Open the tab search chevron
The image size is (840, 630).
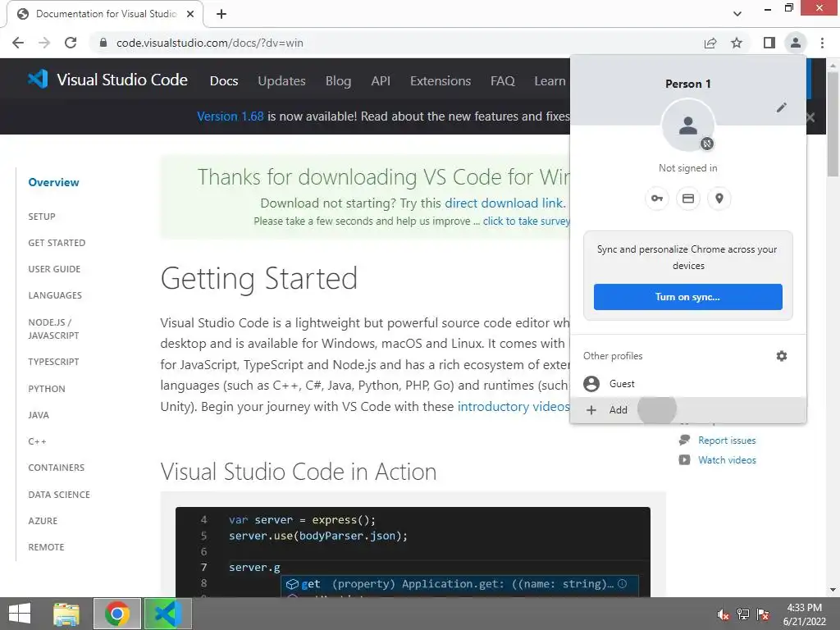(x=737, y=14)
